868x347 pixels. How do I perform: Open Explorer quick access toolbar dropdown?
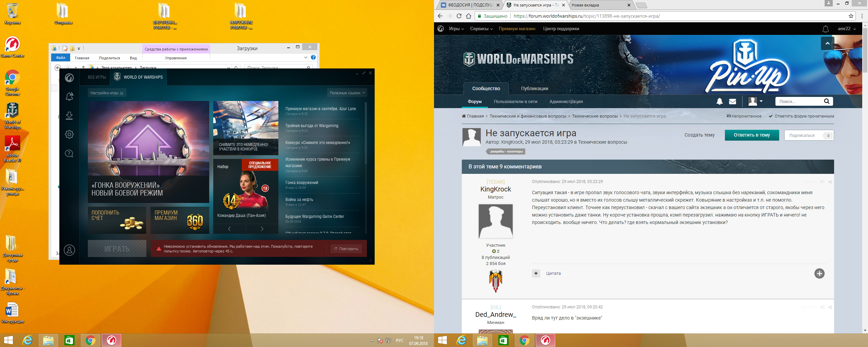(79, 48)
